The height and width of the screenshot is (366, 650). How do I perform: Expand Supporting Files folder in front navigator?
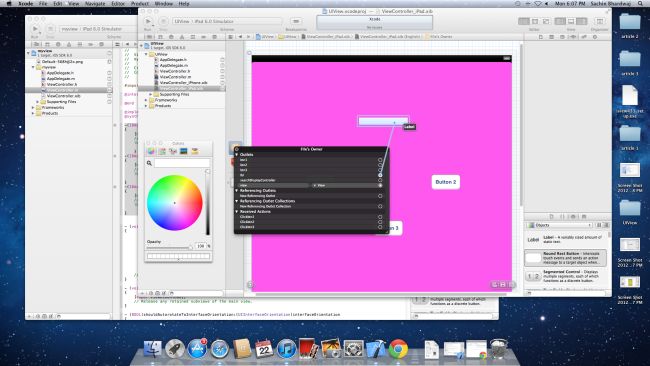[x=151, y=95]
